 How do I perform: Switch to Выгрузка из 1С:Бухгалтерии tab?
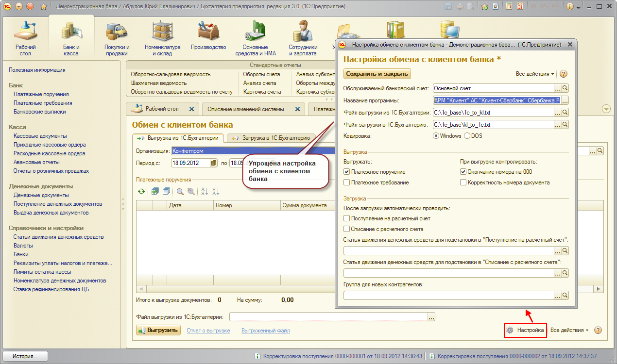pos(178,138)
